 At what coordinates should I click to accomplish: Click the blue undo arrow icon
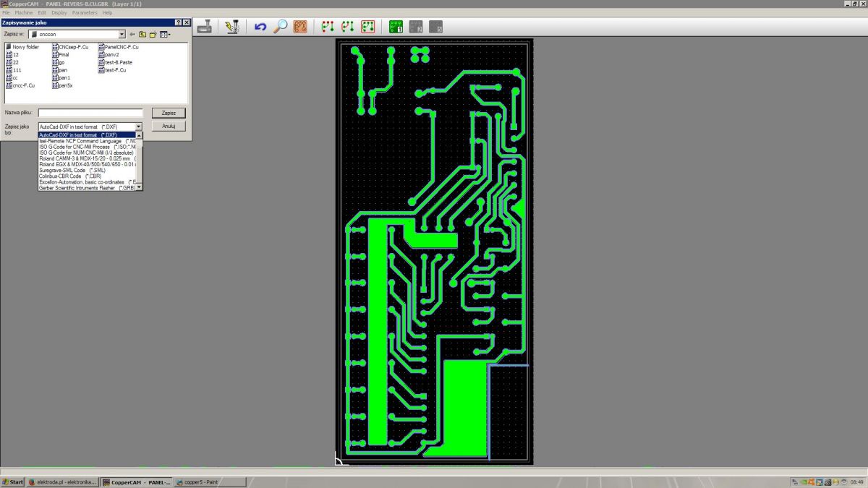point(260,27)
